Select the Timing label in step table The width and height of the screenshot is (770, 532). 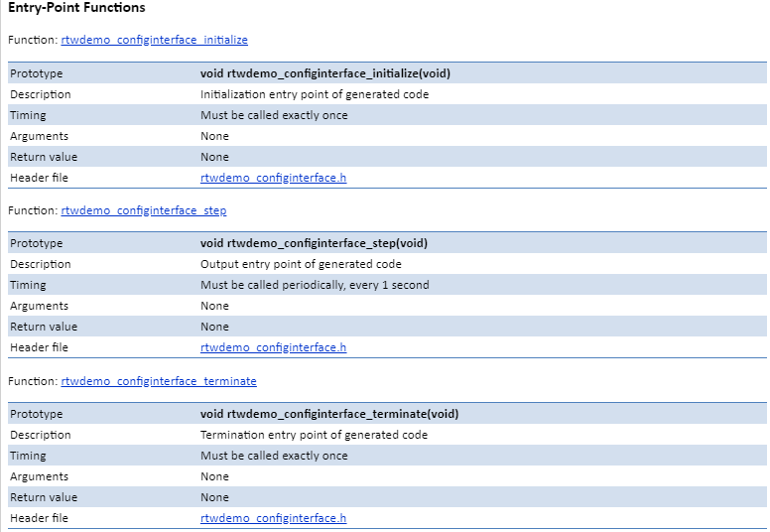pos(28,286)
